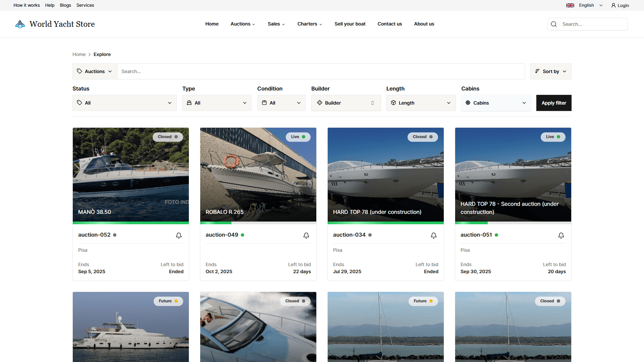Go to Sell your boat
Screen dimensions: 644x362
[350, 24]
